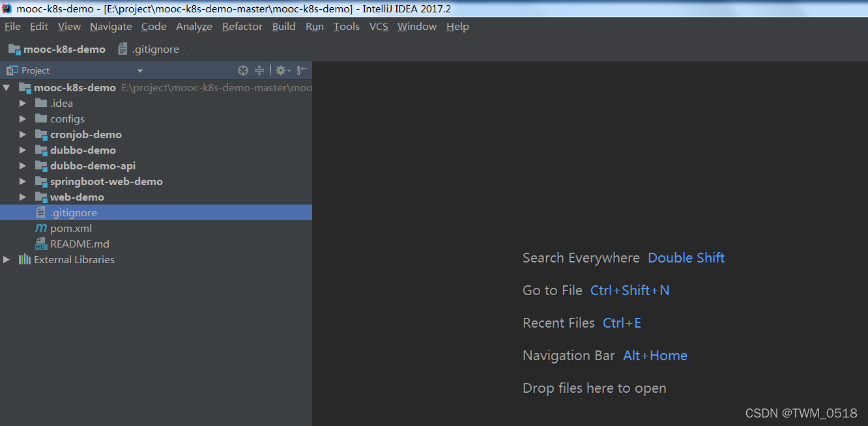The width and height of the screenshot is (868, 426).
Task: Click the module icon in navigation breadcrumb
Action: [x=14, y=50]
